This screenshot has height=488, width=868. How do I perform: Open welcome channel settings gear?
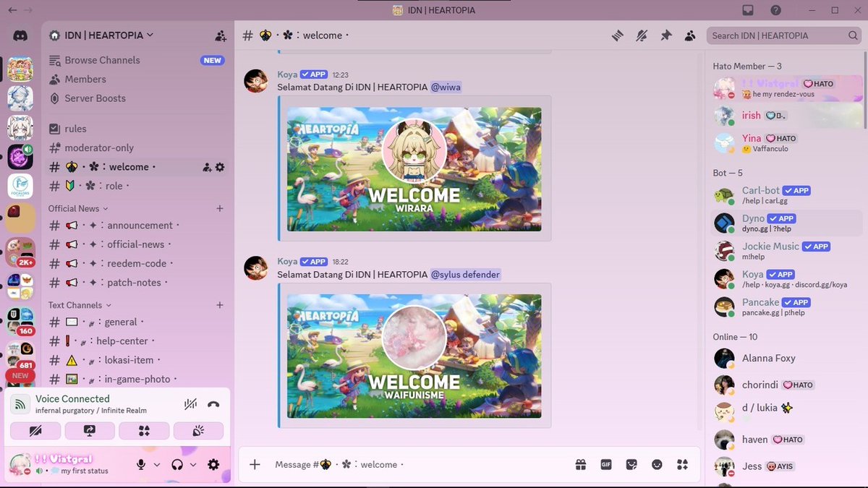220,167
